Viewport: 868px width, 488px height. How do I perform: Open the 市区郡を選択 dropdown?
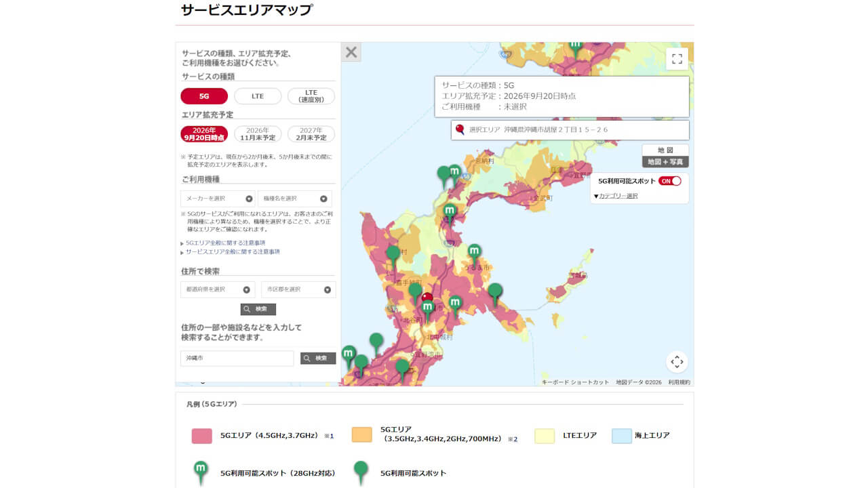point(298,289)
